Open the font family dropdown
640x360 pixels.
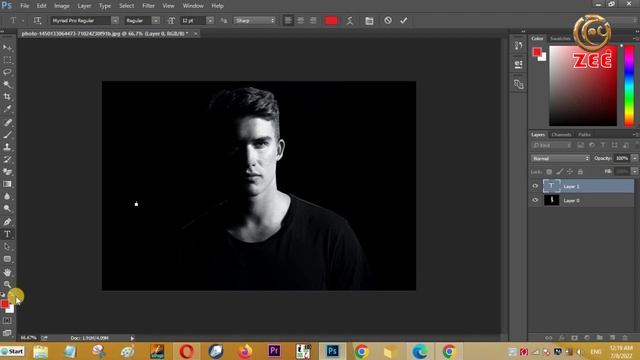[x=115, y=20]
